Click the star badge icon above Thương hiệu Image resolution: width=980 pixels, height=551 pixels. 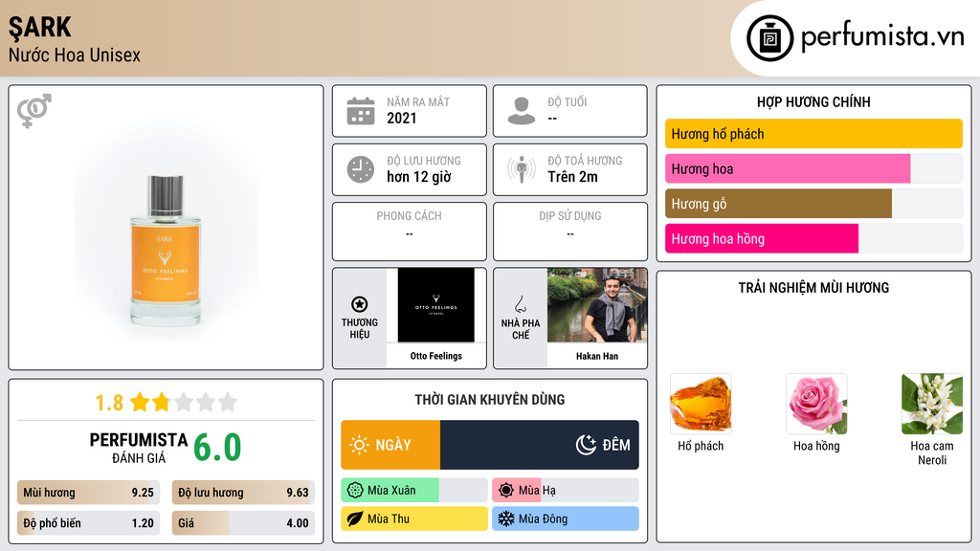360,304
